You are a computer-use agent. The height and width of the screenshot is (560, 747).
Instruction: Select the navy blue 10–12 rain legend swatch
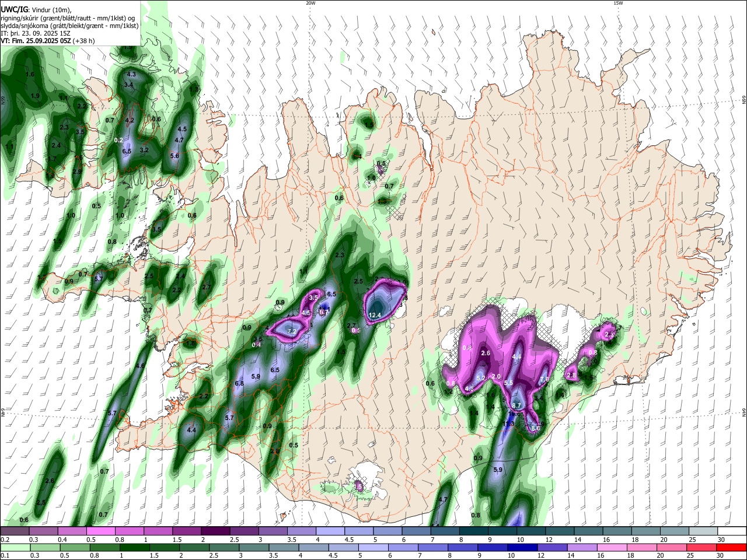point(522,547)
